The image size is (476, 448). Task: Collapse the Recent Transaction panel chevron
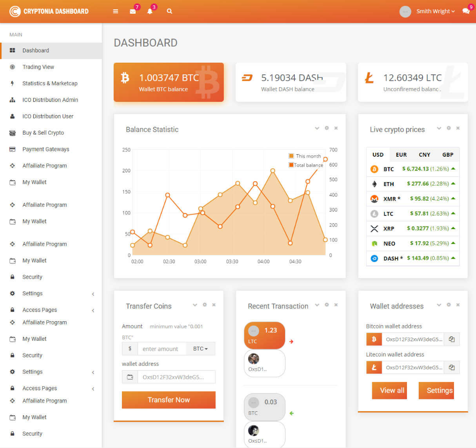tap(317, 305)
